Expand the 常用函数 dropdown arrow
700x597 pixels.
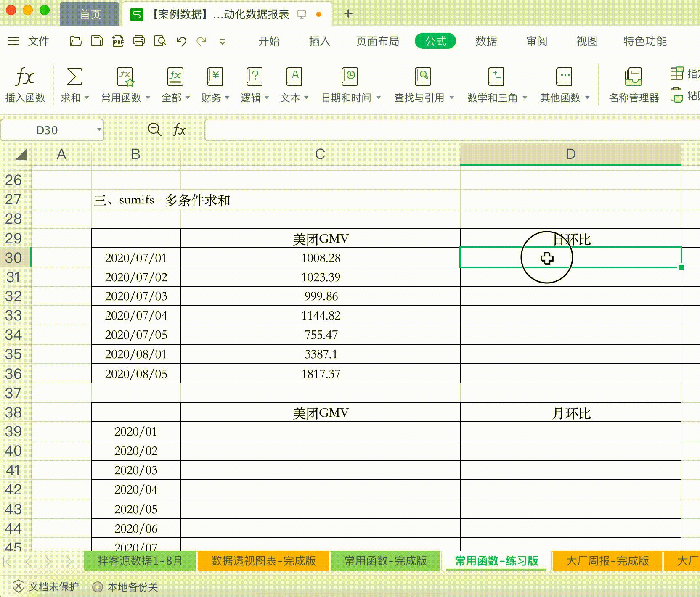[148, 98]
